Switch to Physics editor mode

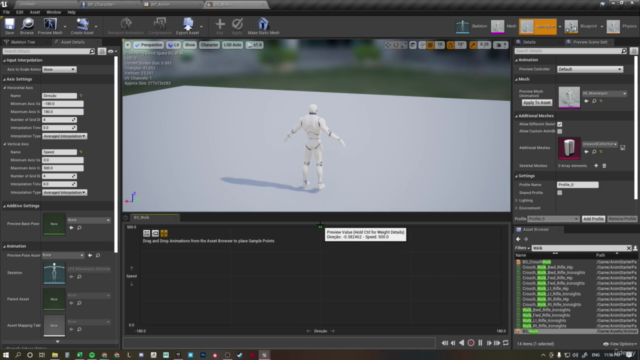click(621, 26)
